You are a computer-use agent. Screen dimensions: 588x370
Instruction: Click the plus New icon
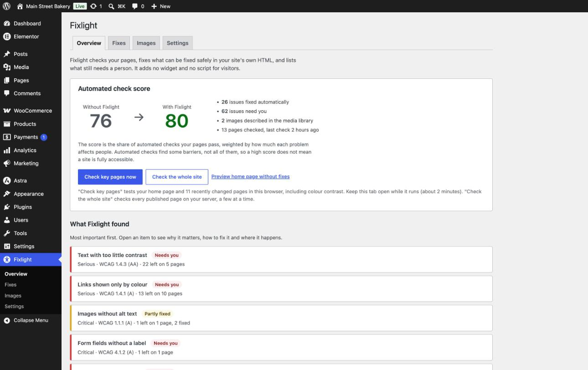pos(154,6)
